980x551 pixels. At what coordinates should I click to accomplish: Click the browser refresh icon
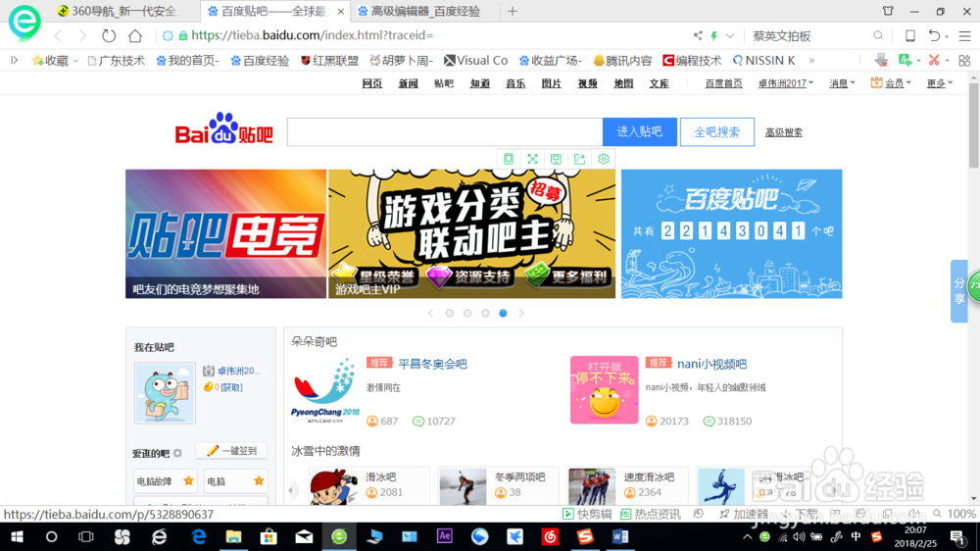click(x=109, y=35)
